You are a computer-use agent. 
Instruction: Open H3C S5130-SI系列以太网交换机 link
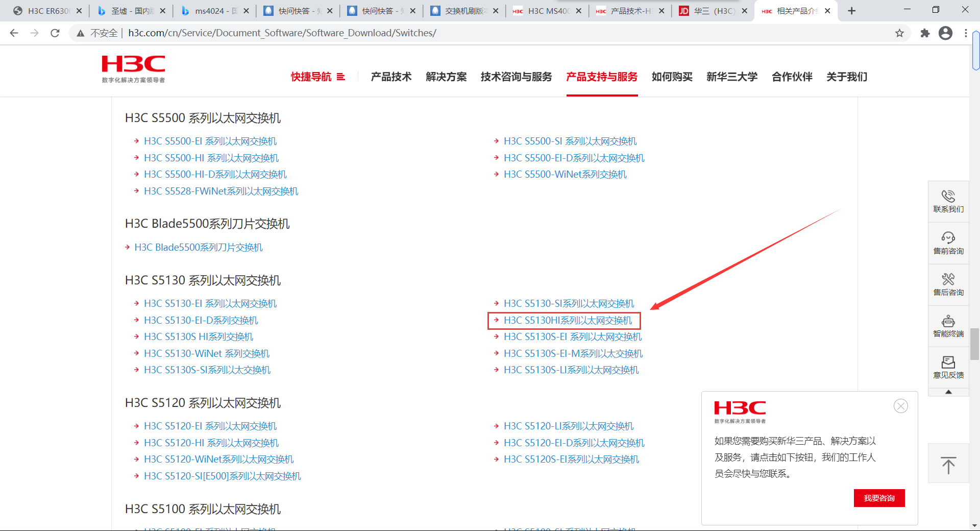tap(569, 304)
